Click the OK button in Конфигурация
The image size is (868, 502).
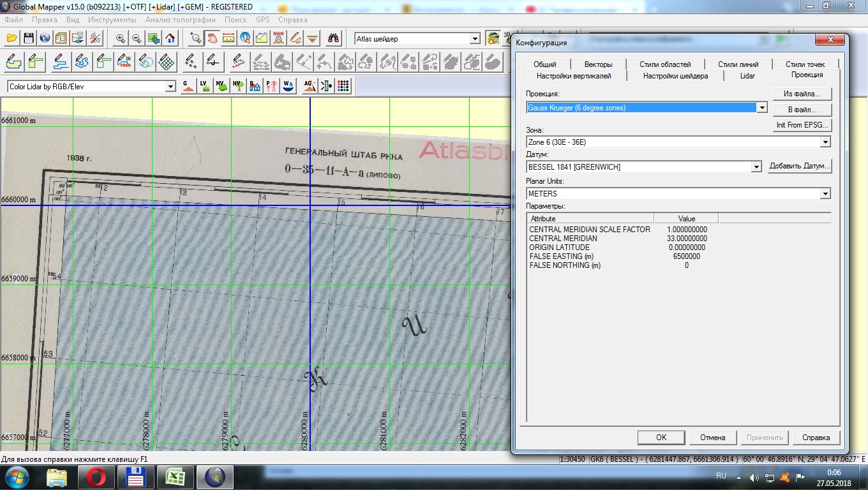(x=661, y=438)
